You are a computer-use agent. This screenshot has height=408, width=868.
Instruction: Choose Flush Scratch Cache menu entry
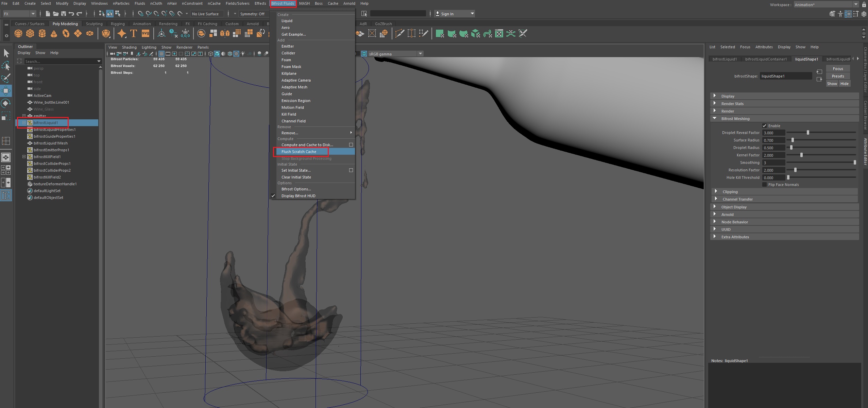pyautogui.click(x=299, y=152)
